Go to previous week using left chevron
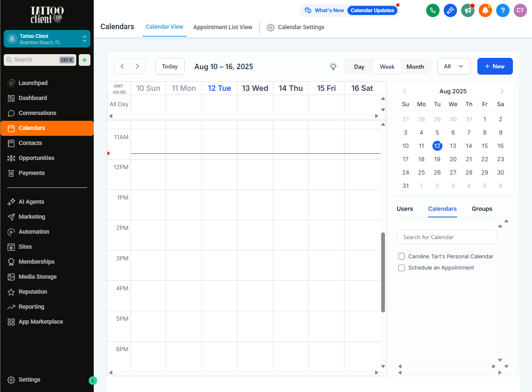The image size is (532, 392). click(122, 66)
